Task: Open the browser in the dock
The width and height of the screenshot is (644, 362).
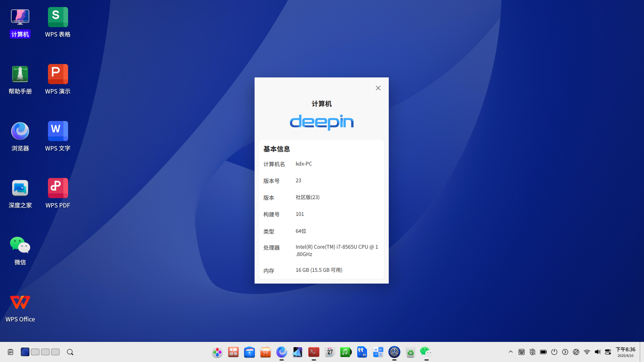Action: pos(282,352)
